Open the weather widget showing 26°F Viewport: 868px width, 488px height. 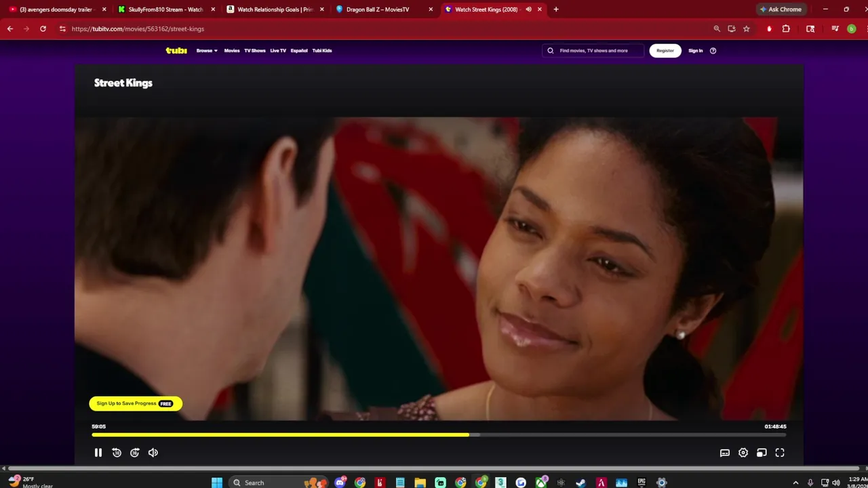pyautogui.click(x=31, y=482)
